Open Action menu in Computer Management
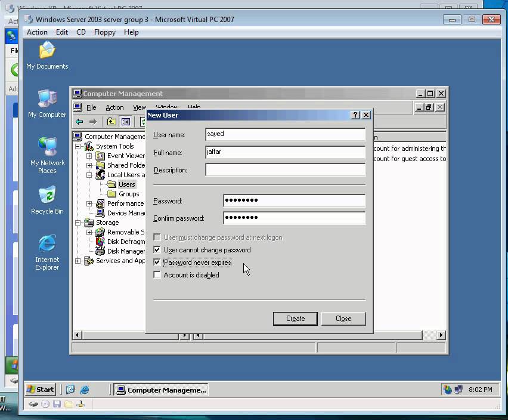The image size is (508, 420). point(114,107)
